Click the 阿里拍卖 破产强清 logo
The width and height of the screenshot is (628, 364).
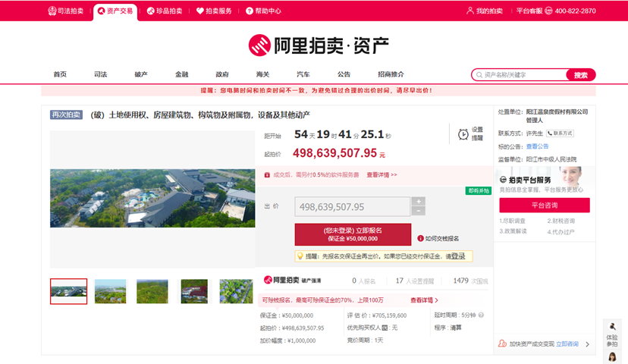coord(292,280)
